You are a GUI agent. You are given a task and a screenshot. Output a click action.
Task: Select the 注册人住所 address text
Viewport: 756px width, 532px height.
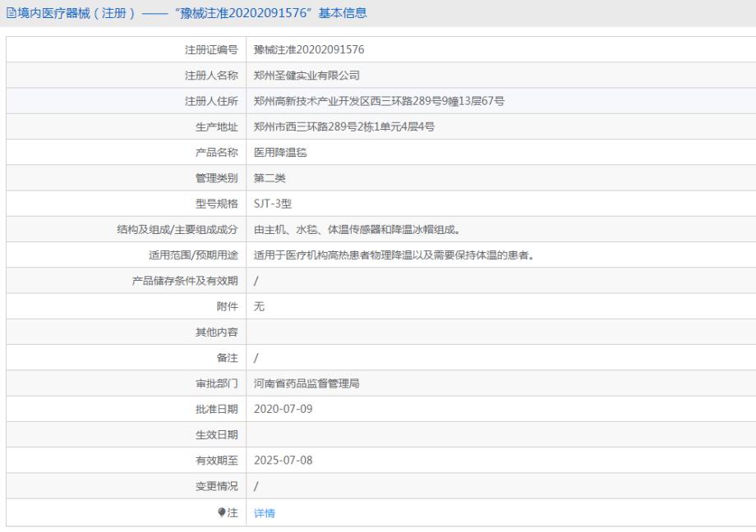tap(379, 101)
